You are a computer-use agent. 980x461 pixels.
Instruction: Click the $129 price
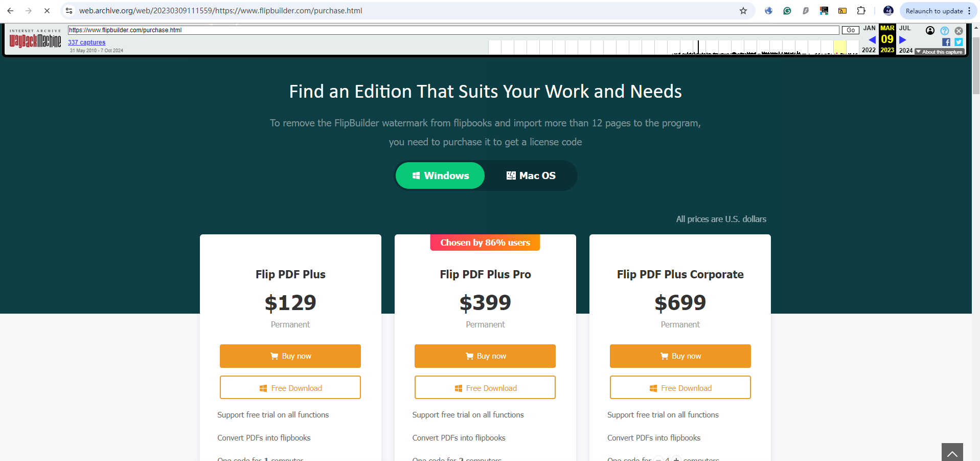point(290,303)
